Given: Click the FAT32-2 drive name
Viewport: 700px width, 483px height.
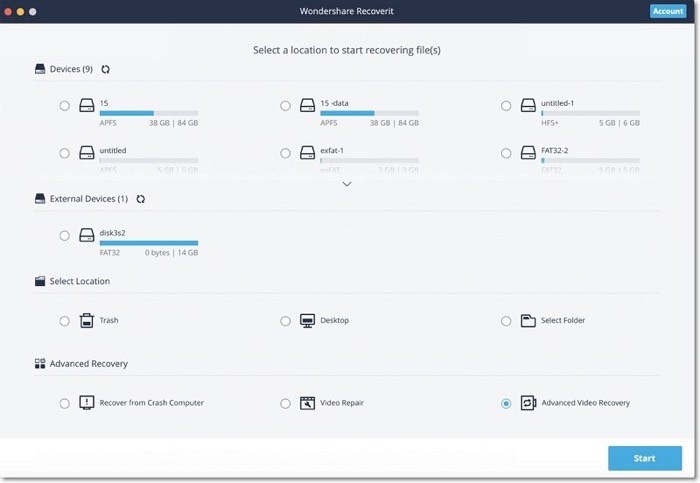Looking at the screenshot, I should click(x=554, y=150).
